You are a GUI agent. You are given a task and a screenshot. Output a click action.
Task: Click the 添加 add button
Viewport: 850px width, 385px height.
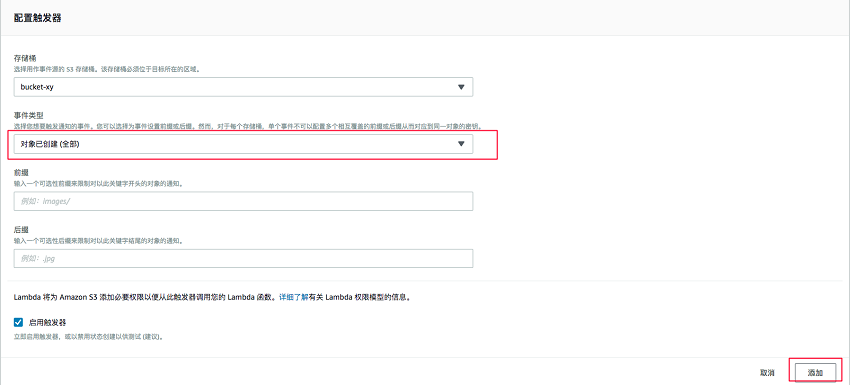(x=815, y=373)
